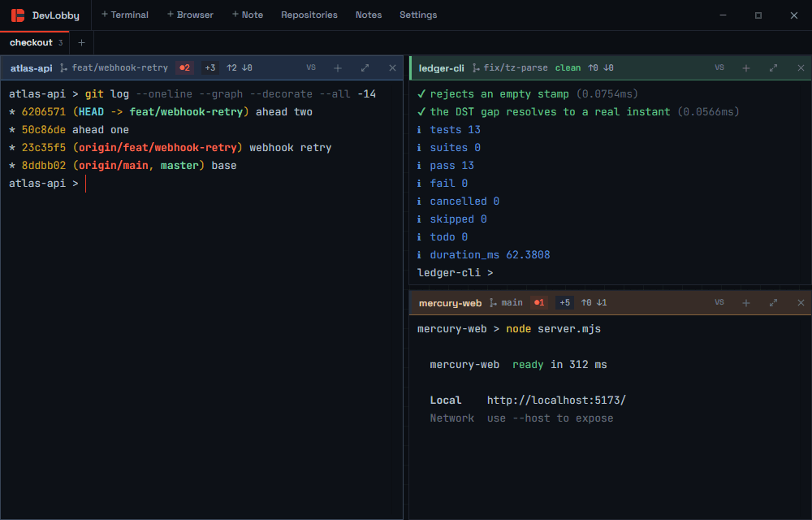This screenshot has height=520, width=812.
Task: Close the mercury-web pane
Action: [x=801, y=302]
